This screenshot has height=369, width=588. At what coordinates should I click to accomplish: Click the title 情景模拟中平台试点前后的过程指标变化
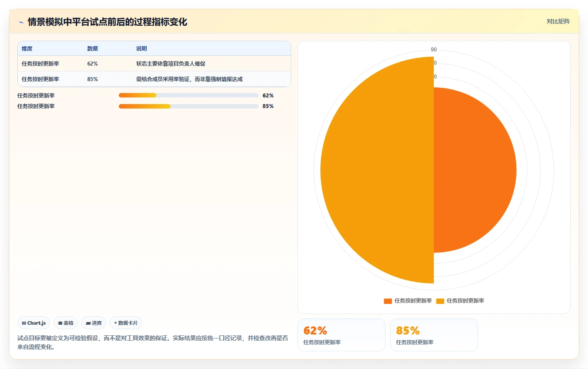(107, 22)
